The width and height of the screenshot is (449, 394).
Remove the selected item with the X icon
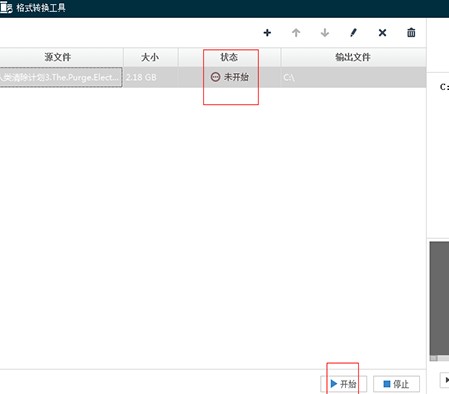[x=382, y=33]
